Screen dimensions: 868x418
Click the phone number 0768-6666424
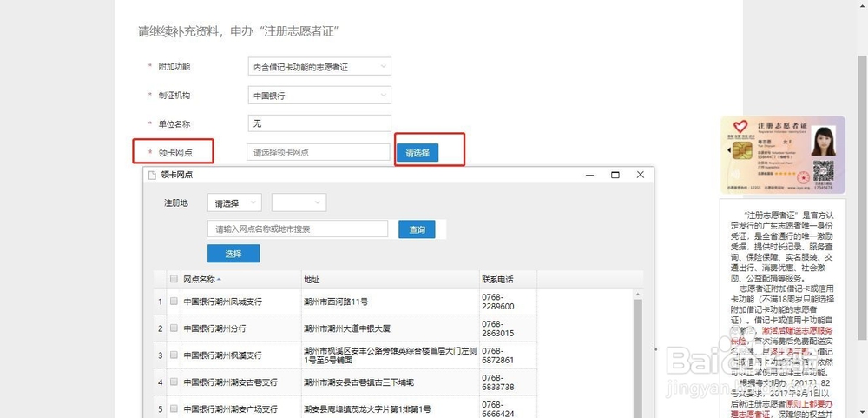498,408
